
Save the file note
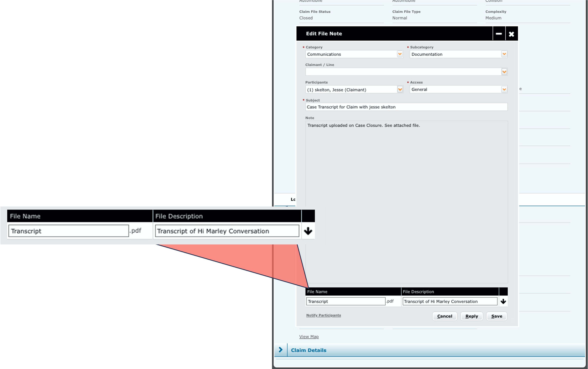pos(496,316)
